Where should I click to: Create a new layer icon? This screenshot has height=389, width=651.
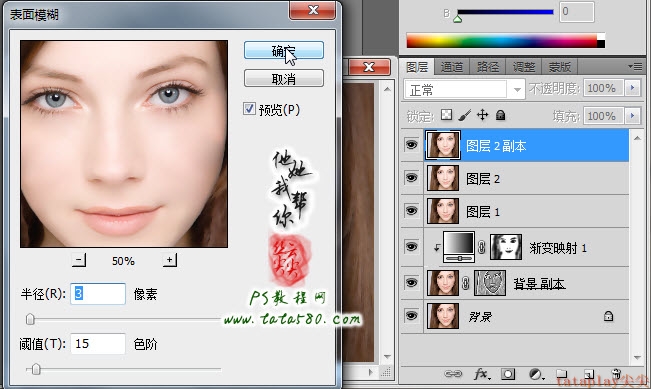coord(588,374)
